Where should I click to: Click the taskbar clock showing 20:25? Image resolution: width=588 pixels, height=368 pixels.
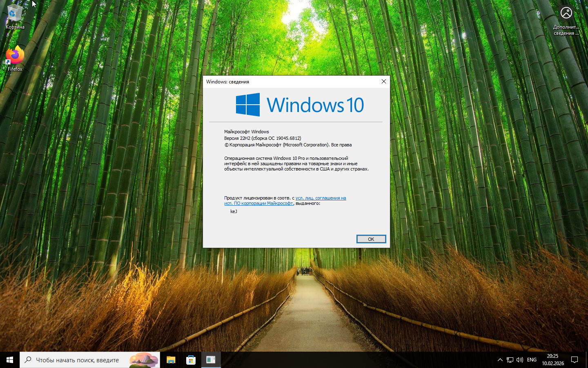tap(552, 360)
